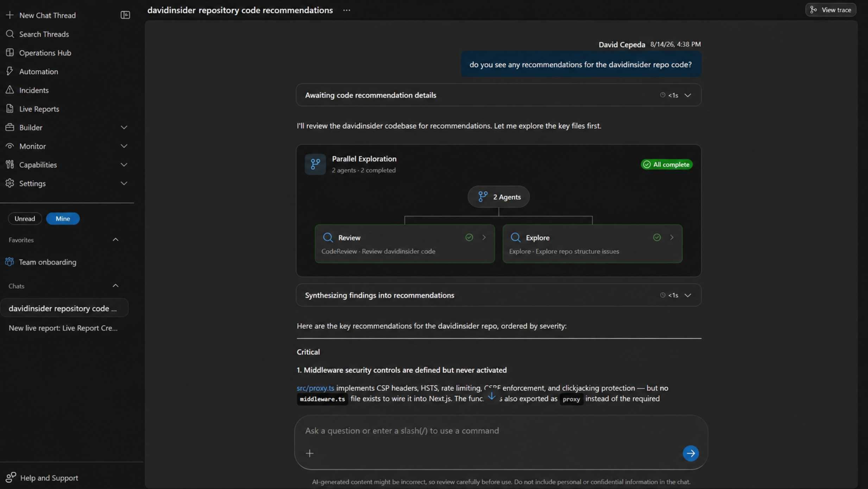The height and width of the screenshot is (489, 868).
Task: Click the Builder toolbox icon
Action: pyautogui.click(x=10, y=127)
